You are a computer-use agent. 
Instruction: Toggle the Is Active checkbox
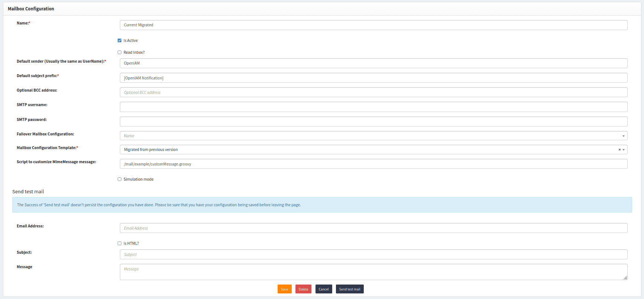tap(120, 40)
